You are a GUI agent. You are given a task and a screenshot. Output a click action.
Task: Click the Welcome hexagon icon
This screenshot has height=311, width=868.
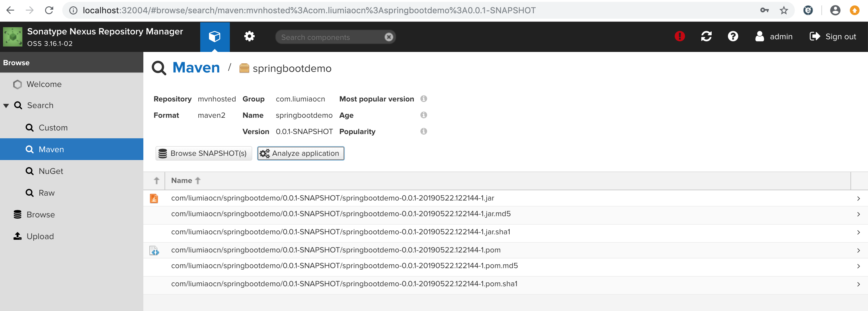point(17,84)
